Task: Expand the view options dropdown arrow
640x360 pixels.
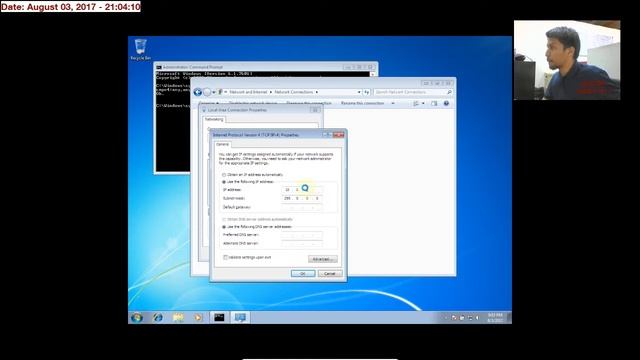Action: 423,104
